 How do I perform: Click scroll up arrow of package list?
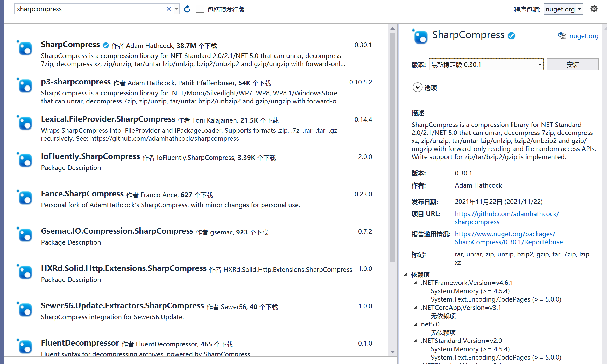(x=393, y=28)
